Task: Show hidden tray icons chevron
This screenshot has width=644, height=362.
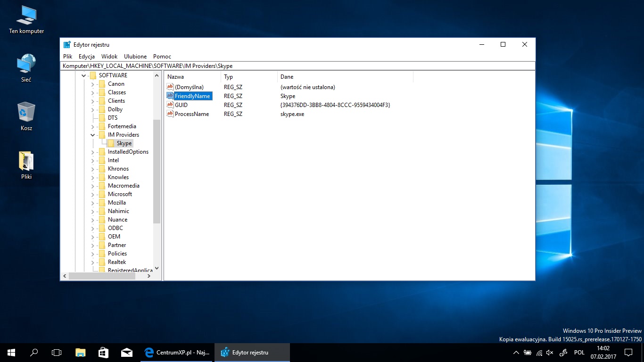Action: [516, 353]
